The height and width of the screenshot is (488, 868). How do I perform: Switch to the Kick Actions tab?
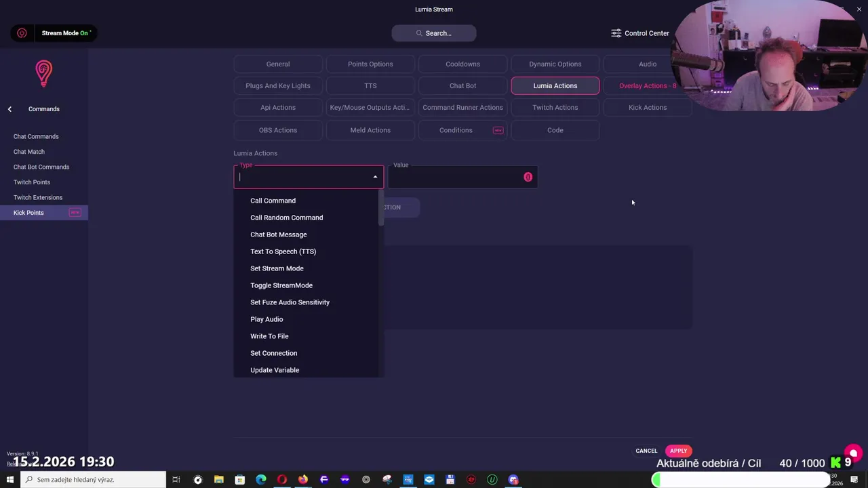coord(648,107)
